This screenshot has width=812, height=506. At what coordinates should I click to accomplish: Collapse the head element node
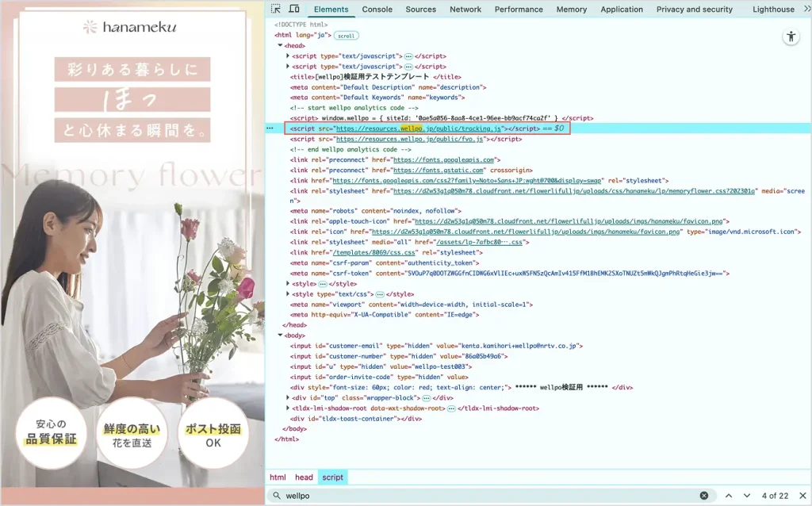click(281, 46)
